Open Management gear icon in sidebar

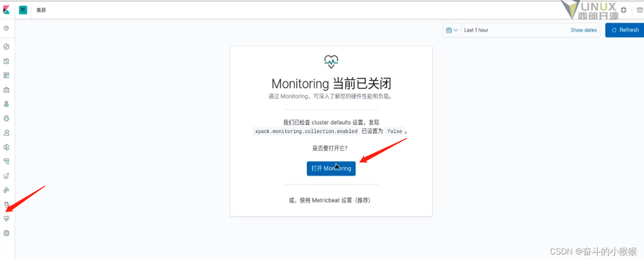6,233
